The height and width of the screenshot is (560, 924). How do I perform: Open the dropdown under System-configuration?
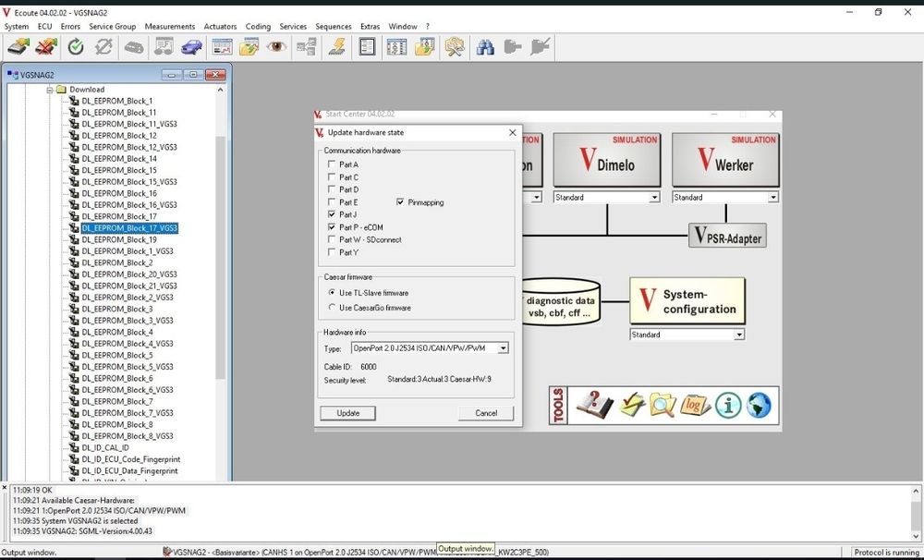coord(739,335)
